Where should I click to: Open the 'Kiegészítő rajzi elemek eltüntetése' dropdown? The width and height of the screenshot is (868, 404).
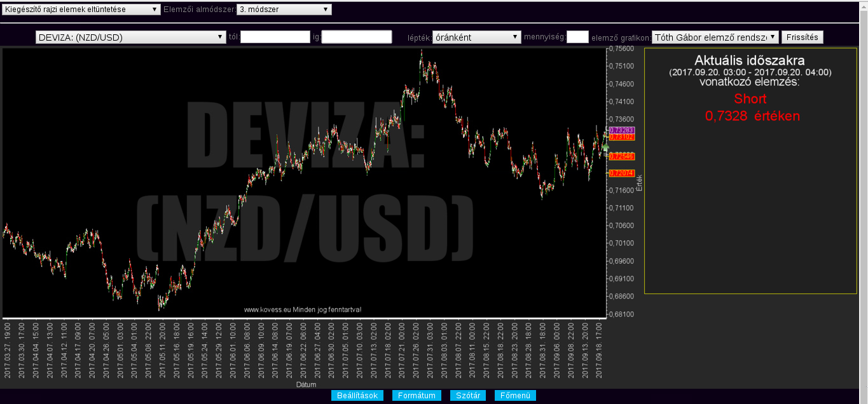[81, 10]
